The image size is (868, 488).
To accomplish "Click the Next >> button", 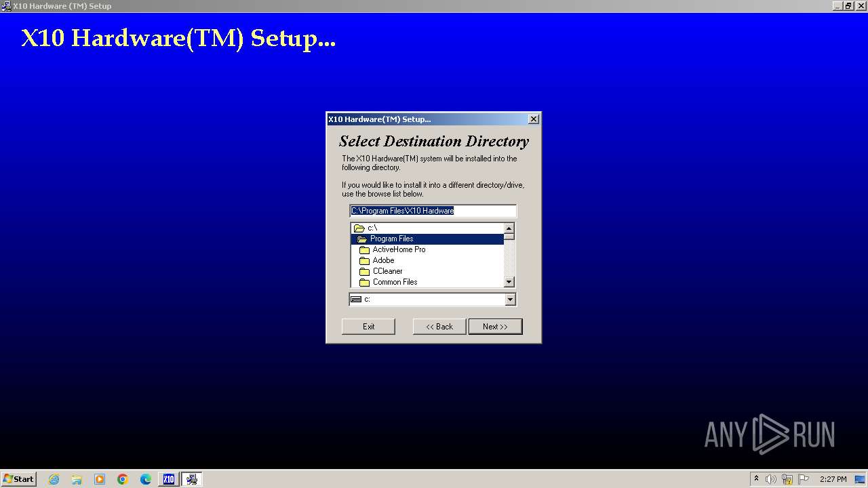I will tap(495, 327).
